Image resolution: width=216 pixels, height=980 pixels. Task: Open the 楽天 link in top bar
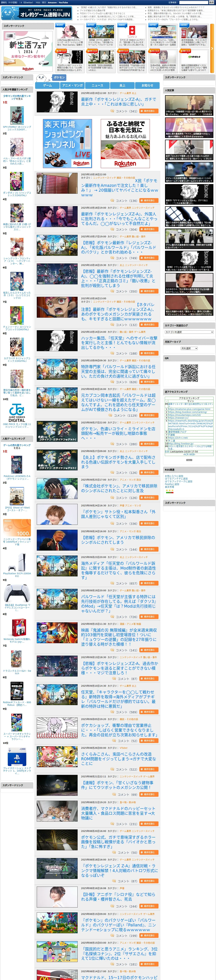point(44,3)
